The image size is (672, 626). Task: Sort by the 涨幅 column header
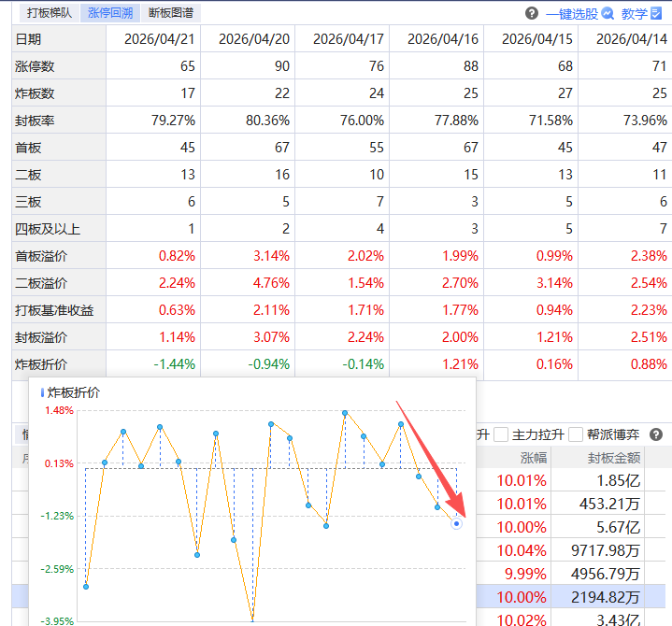pos(536,457)
